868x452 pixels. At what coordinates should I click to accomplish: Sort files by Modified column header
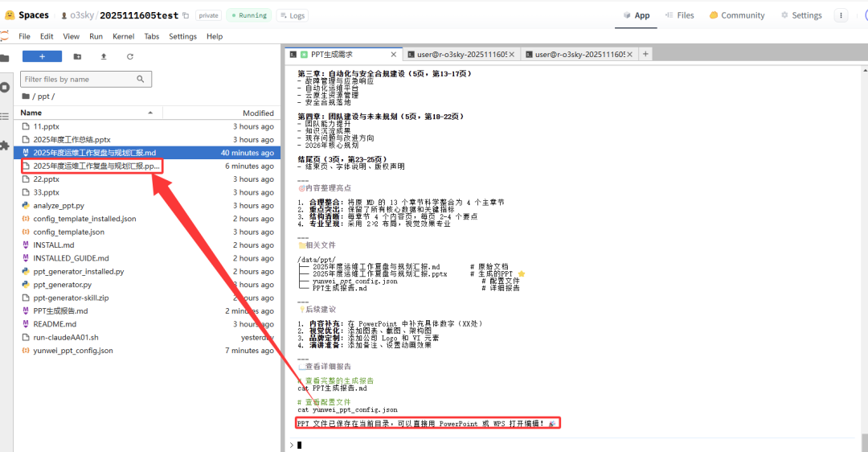point(222,113)
